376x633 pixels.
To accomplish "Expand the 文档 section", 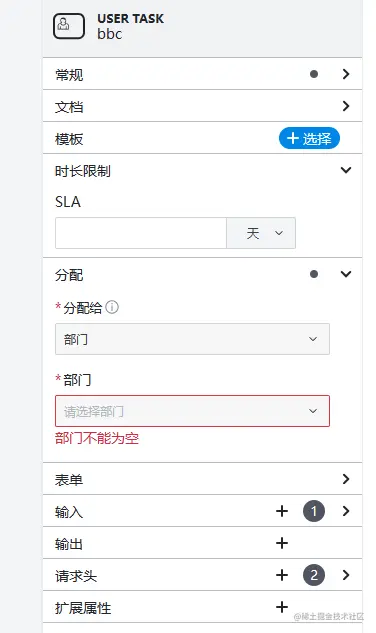I will pos(202,106).
